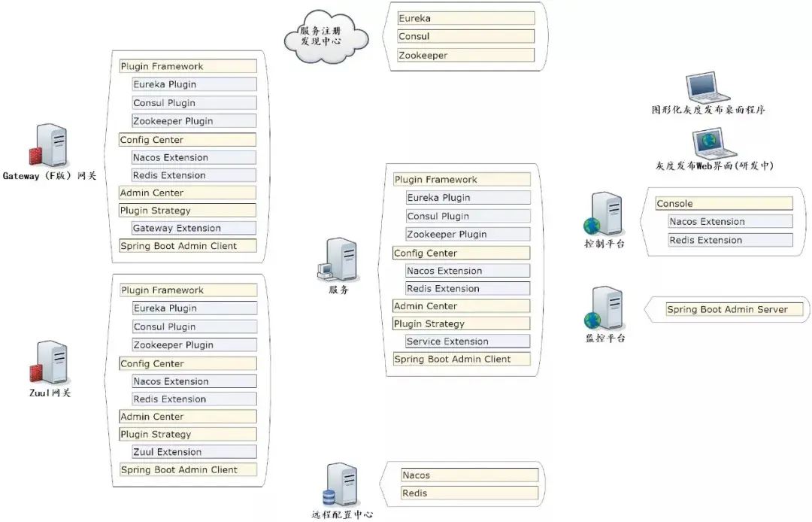812x522 pixels.
Task: Click the 监控平台 label
Action: pyautogui.click(x=604, y=338)
